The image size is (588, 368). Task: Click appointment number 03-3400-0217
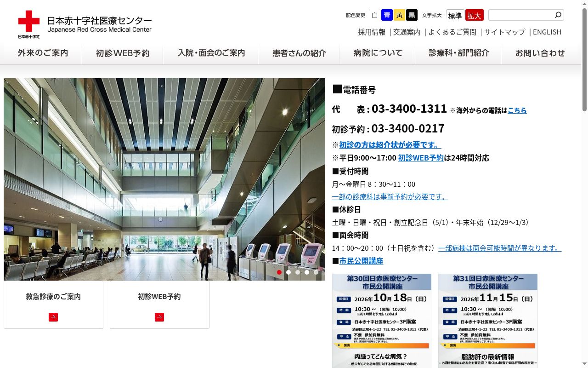(x=408, y=128)
